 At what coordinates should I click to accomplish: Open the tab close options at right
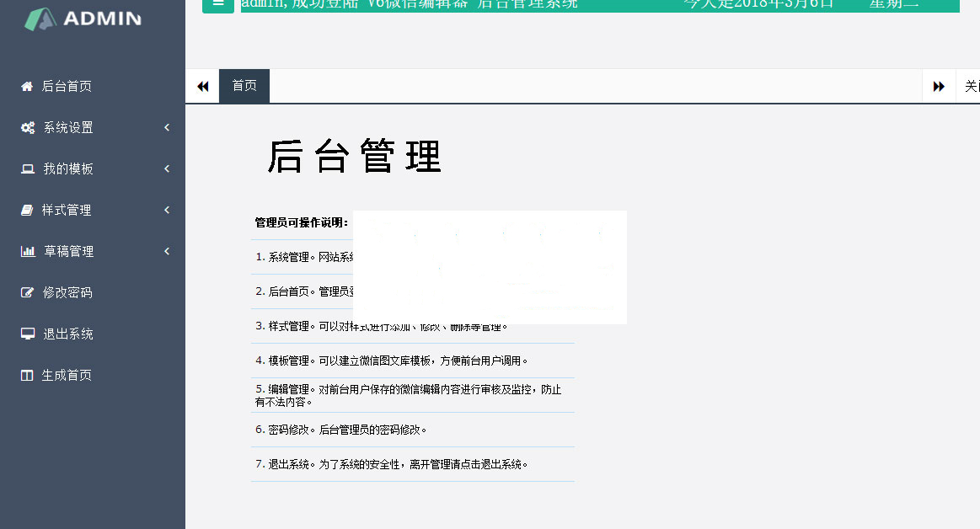[970, 86]
